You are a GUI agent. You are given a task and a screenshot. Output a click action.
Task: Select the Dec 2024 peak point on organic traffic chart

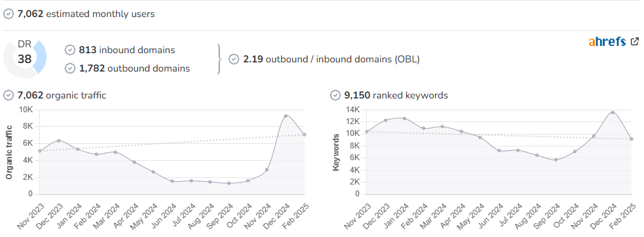click(x=286, y=116)
